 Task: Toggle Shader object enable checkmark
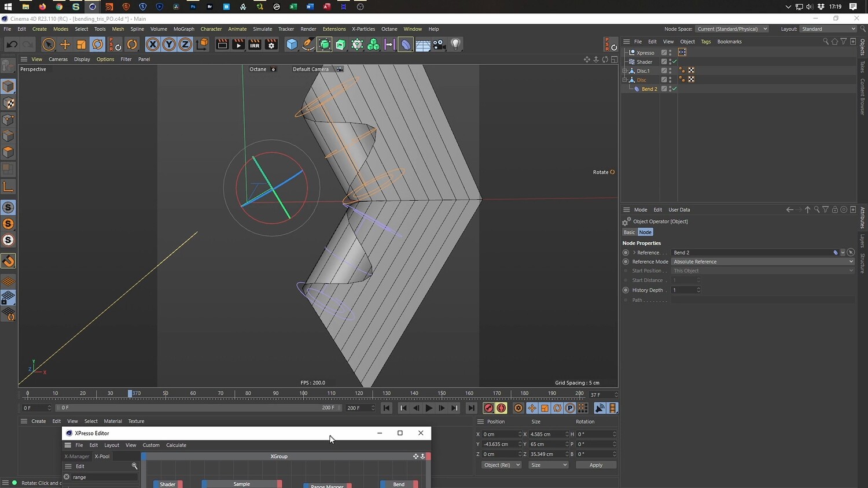point(674,61)
